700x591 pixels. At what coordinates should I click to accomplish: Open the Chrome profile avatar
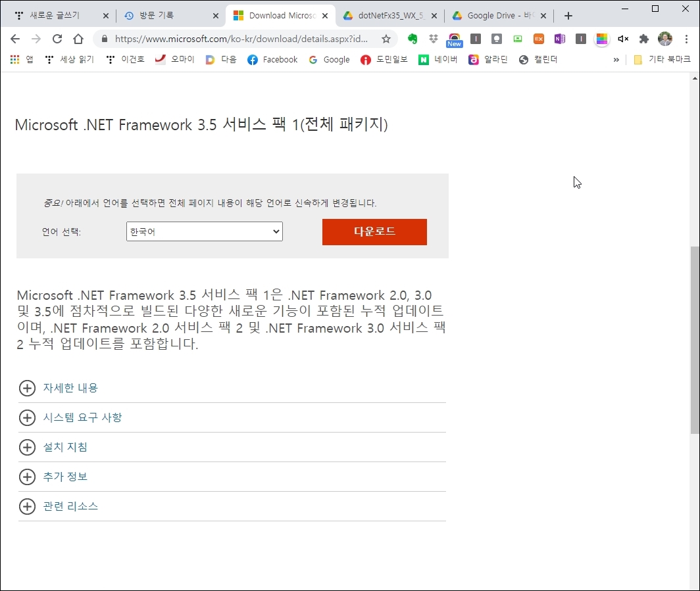[x=665, y=39]
